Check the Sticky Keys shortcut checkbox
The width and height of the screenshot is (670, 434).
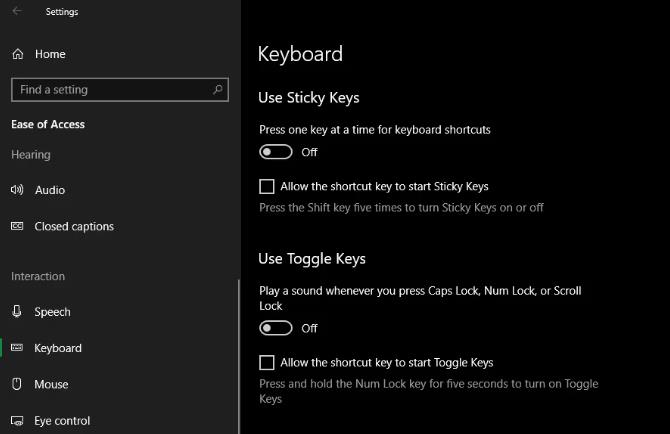tap(267, 186)
